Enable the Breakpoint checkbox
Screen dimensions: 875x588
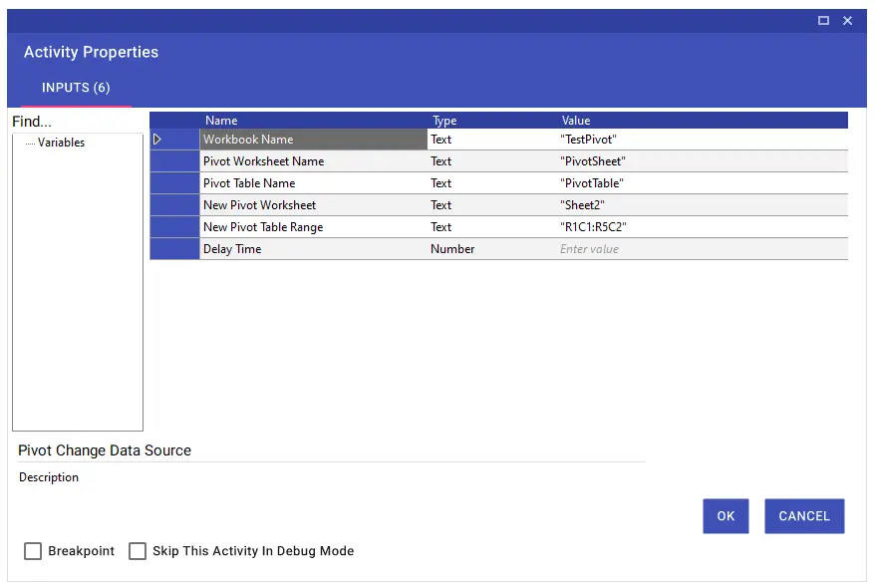pyautogui.click(x=33, y=551)
